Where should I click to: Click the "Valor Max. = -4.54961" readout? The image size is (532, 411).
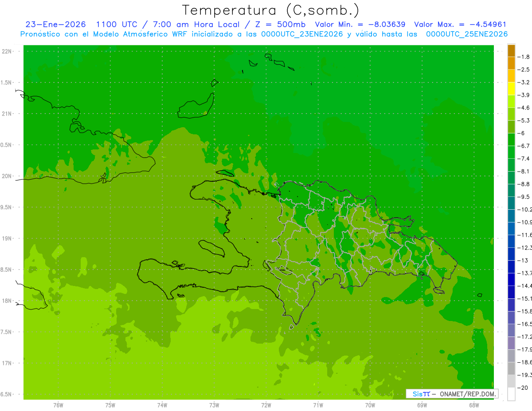(x=460, y=24)
